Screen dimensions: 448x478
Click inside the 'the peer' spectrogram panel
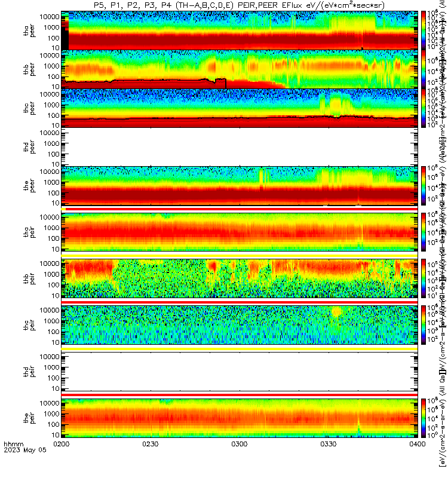point(240,185)
